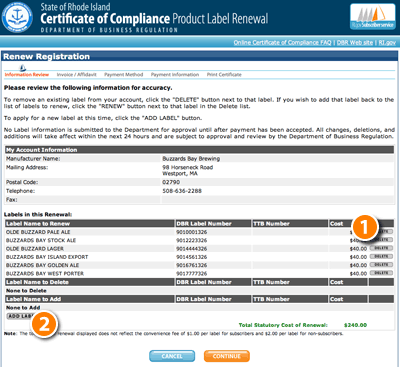The height and width of the screenshot is (367, 400).
Task: Click the $40.00 cost for WEST PORTER
Action: click(x=358, y=274)
